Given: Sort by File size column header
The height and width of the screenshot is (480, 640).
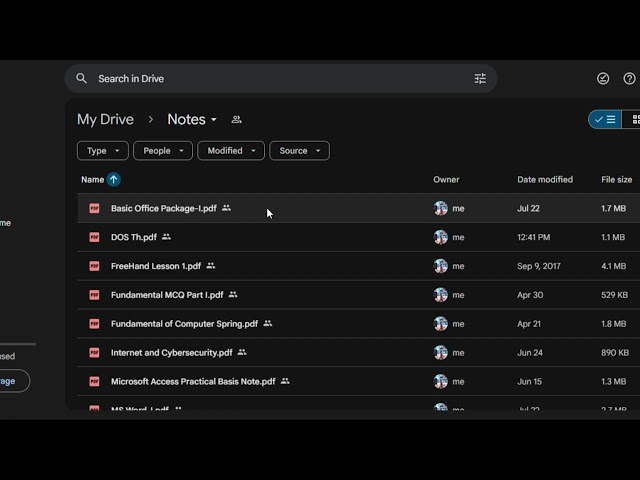Looking at the screenshot, I should click(616, 180).
